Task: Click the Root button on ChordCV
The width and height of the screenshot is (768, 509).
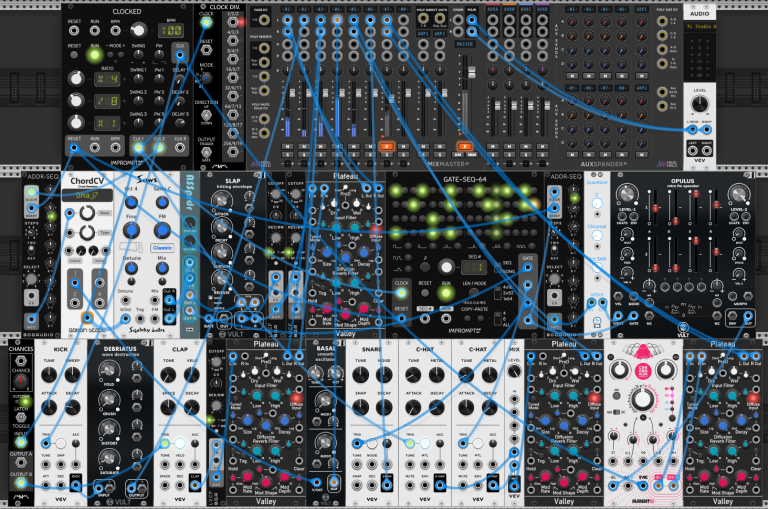Action: point(104,213)
